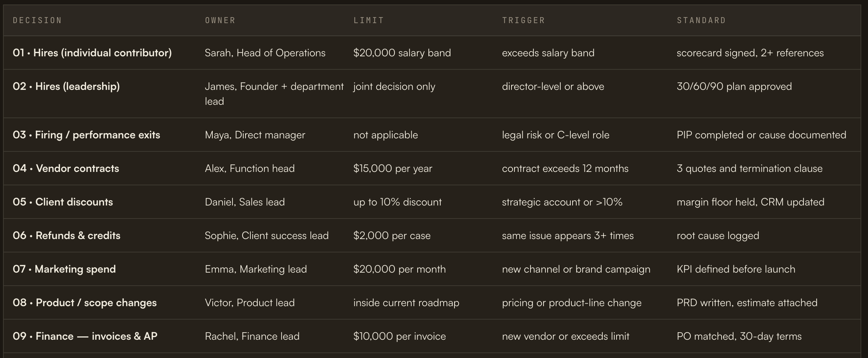Select the STANDARD column header
This screenshot has width=868, height=358.
click(x=701, y=20)
